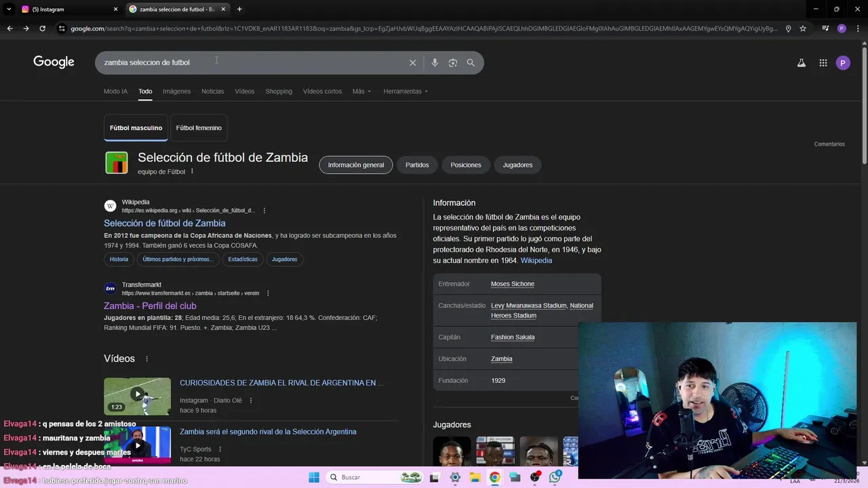Search by image with lens icon
The height and width of the screenshot is (488, 868).
[x=453, y=62]
